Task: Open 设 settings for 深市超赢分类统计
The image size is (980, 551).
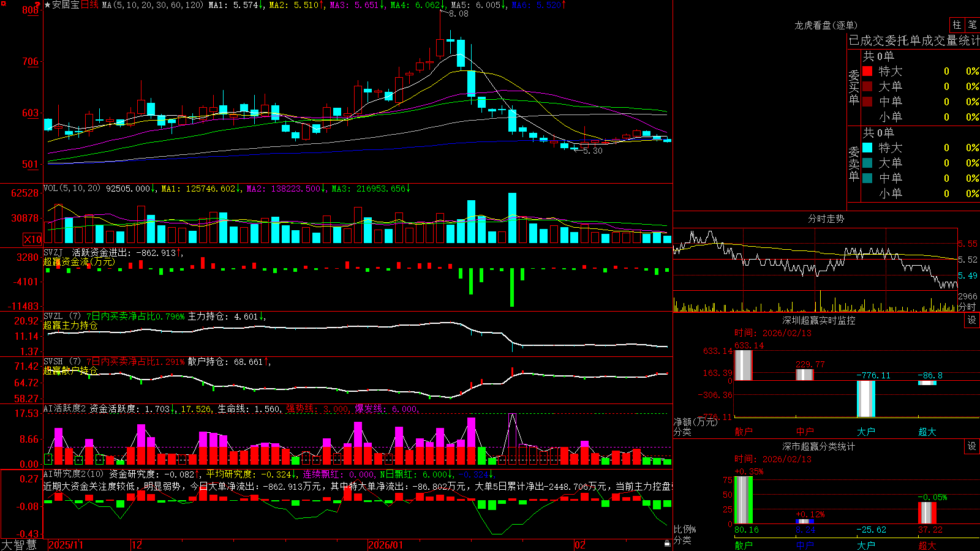Action: coord(972,446)
